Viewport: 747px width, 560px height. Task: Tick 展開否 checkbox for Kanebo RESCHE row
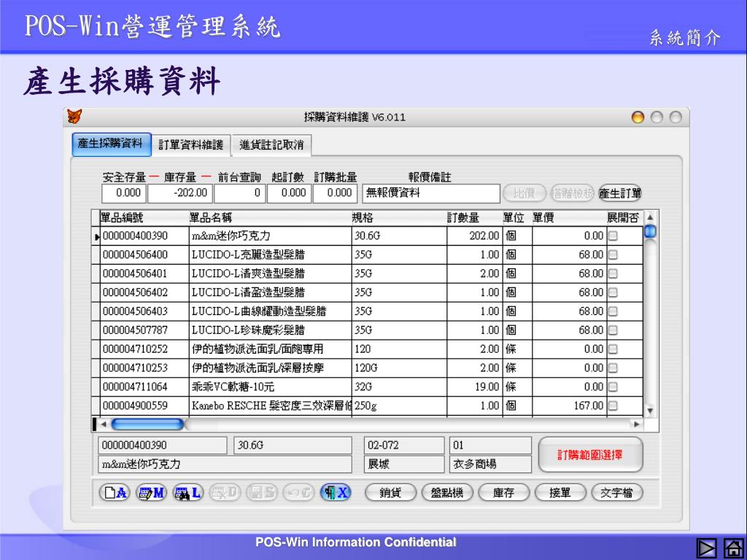613,405
